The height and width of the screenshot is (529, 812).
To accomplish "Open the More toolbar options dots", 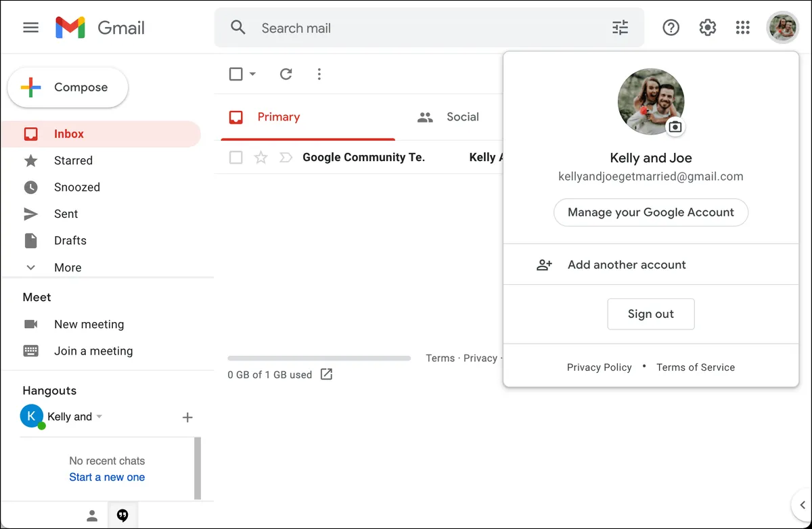I will [319, 74].
